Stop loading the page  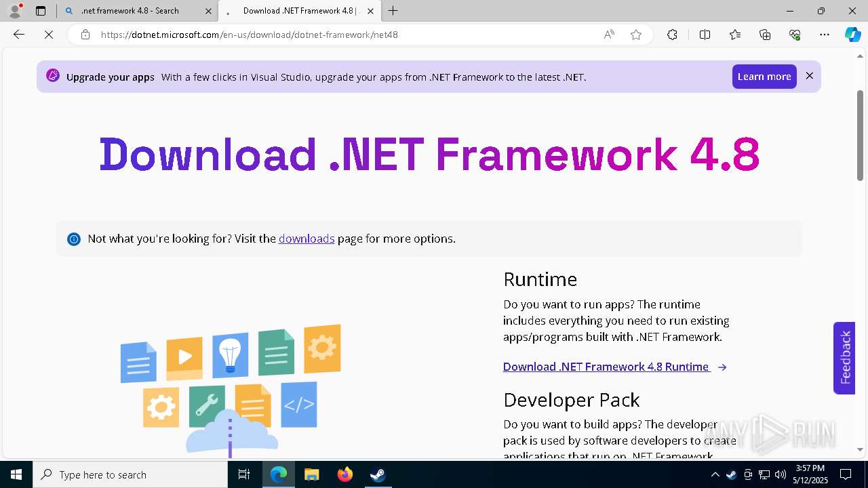click(x=49, y=35)
